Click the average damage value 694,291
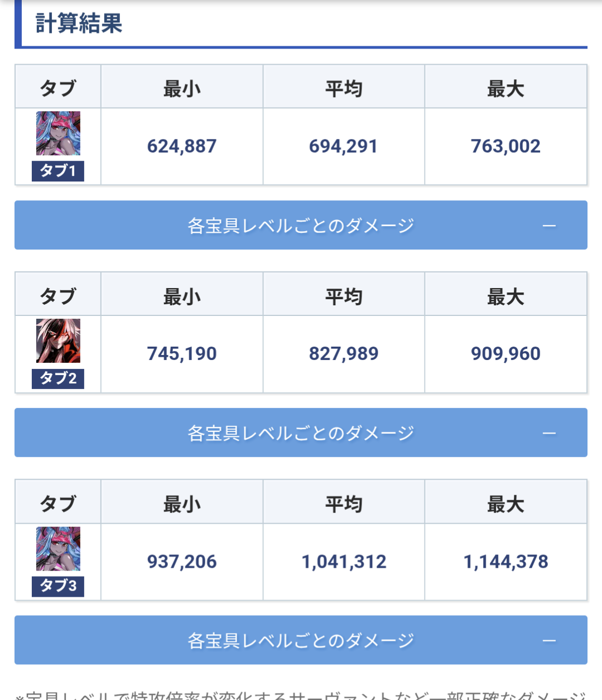The image size is (602, 700). 344,146
